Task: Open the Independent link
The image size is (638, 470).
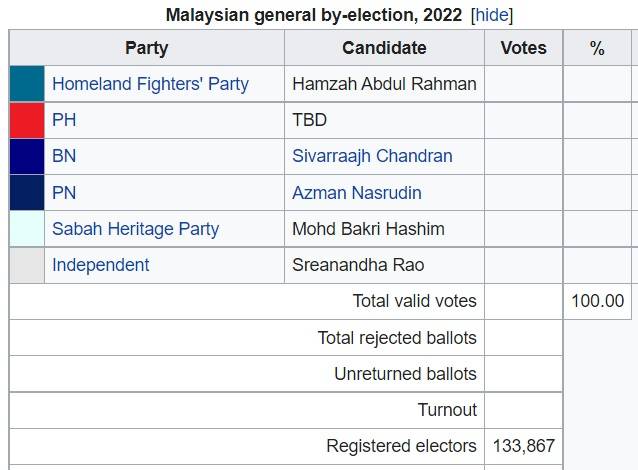Action: [101, 265]
